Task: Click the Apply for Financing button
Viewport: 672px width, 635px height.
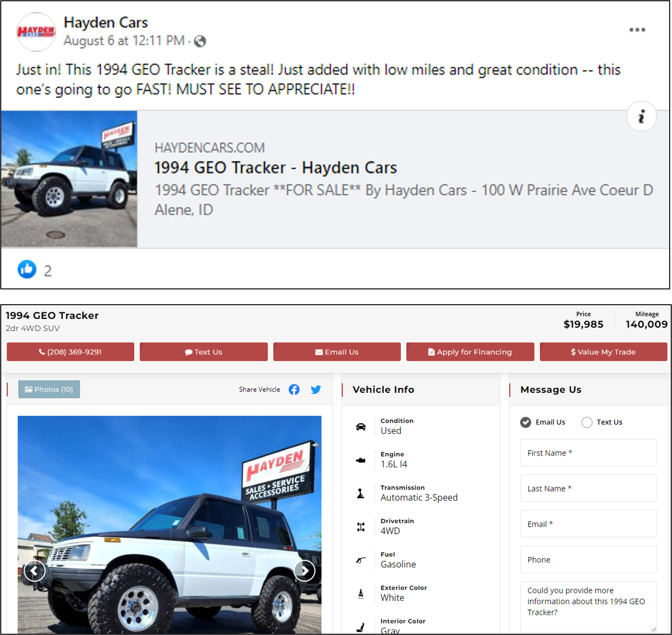Action: (470, 352)
